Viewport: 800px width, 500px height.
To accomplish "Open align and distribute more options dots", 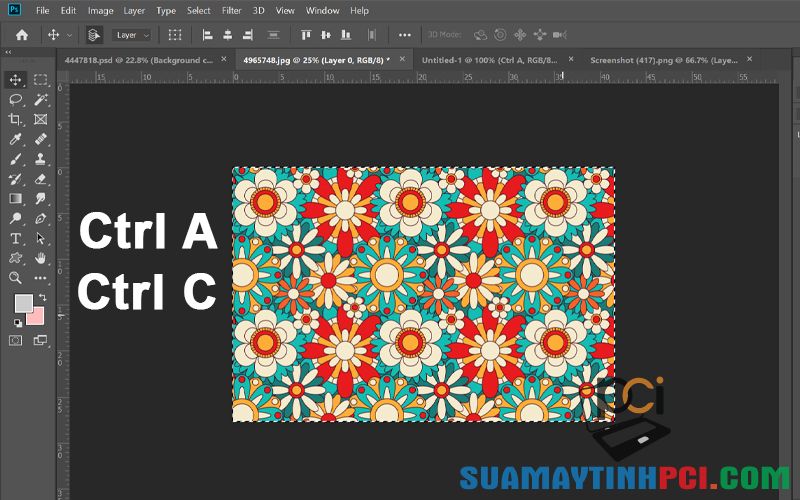I will [x=405, y=35].
